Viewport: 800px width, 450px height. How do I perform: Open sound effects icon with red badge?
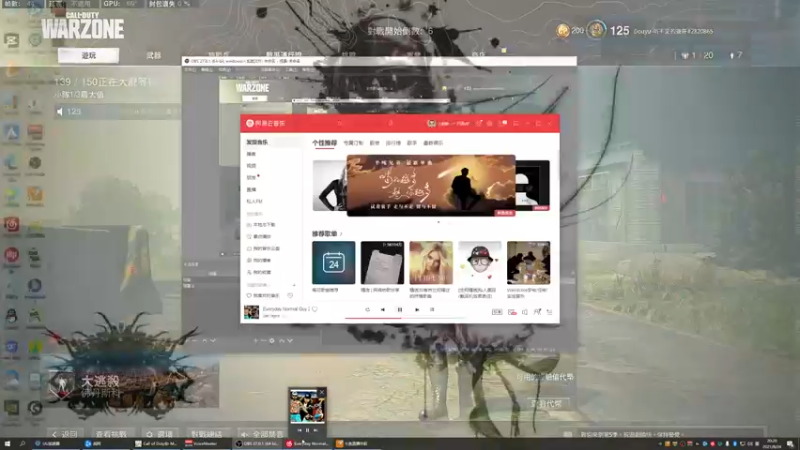pos(512,312)
